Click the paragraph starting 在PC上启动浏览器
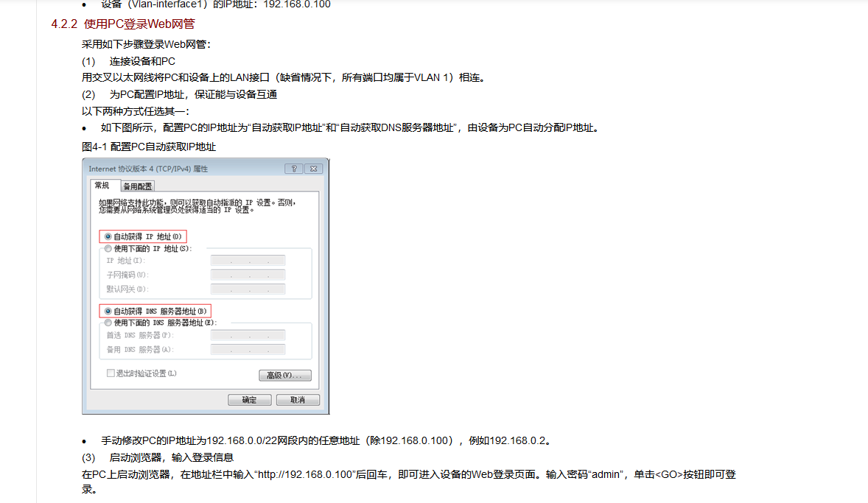This screenshot has width=868, height=503. click(408, 482)
